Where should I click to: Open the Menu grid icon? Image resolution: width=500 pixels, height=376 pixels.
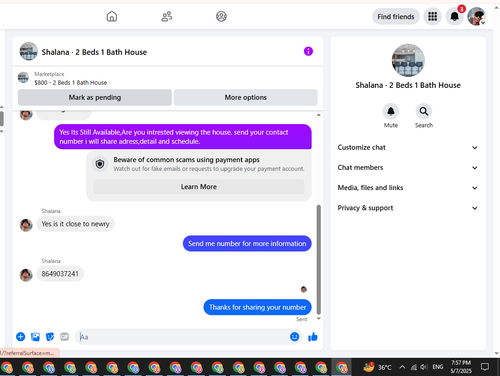433,16
